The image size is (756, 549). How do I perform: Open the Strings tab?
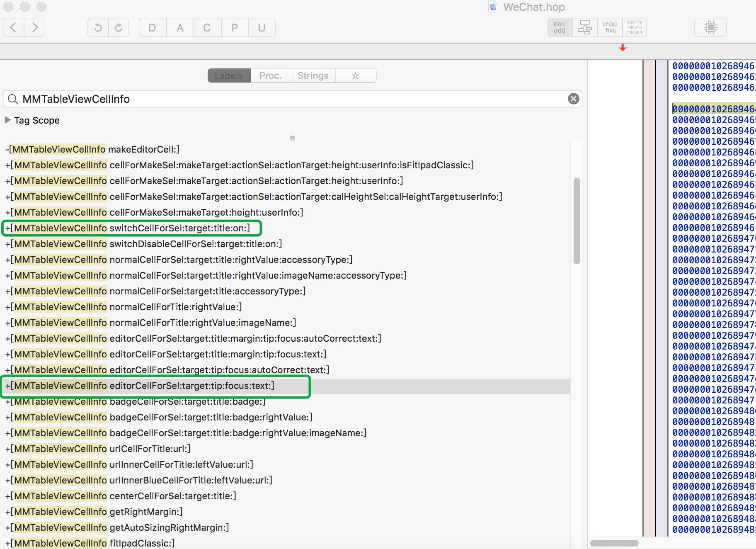[x=313, y=75]
